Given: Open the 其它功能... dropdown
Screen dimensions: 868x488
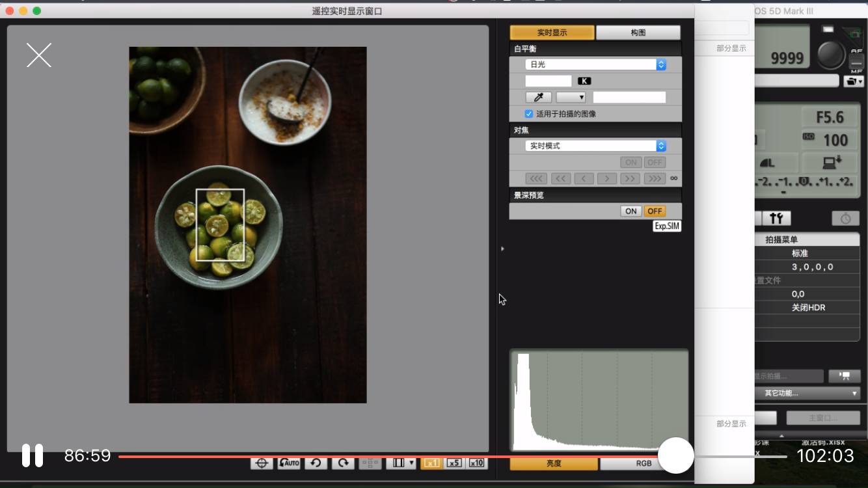Looking at the screenshot, I should [807, 393].
